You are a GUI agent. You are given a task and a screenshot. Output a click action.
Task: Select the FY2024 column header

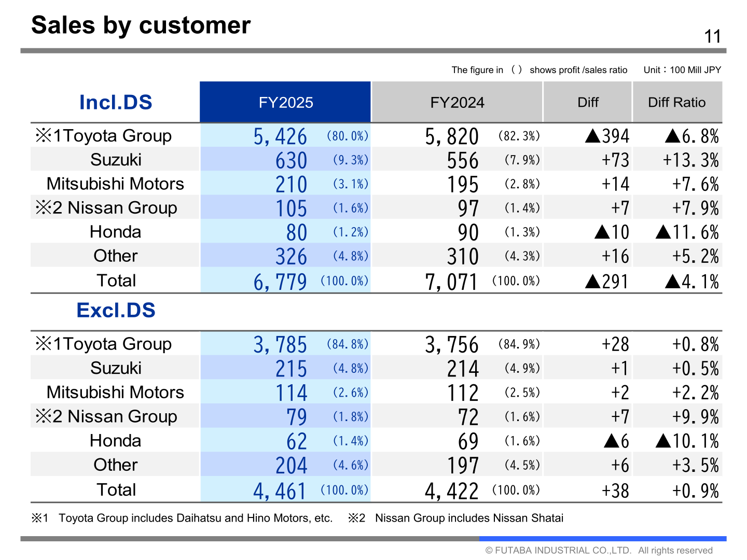[457, 102]
